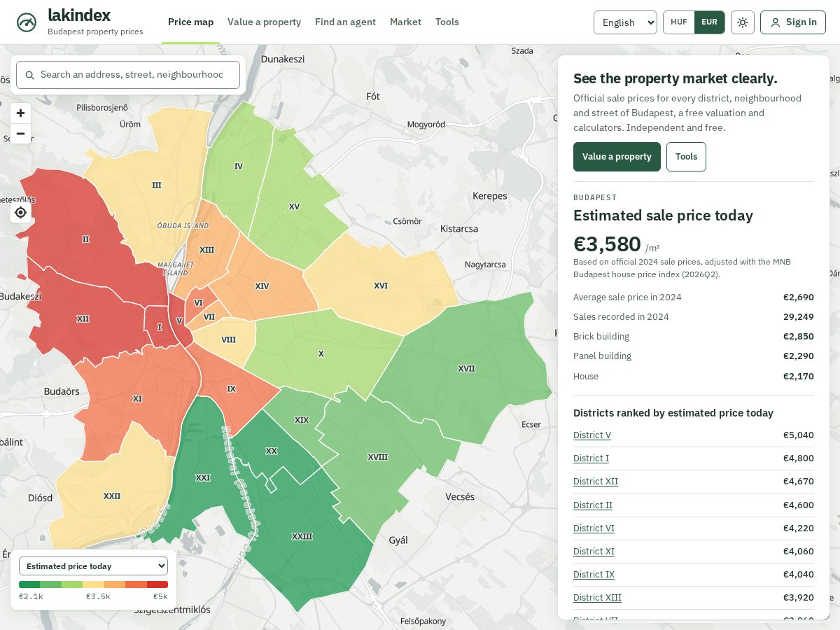Select district XVII on the map

click(466, 368)
